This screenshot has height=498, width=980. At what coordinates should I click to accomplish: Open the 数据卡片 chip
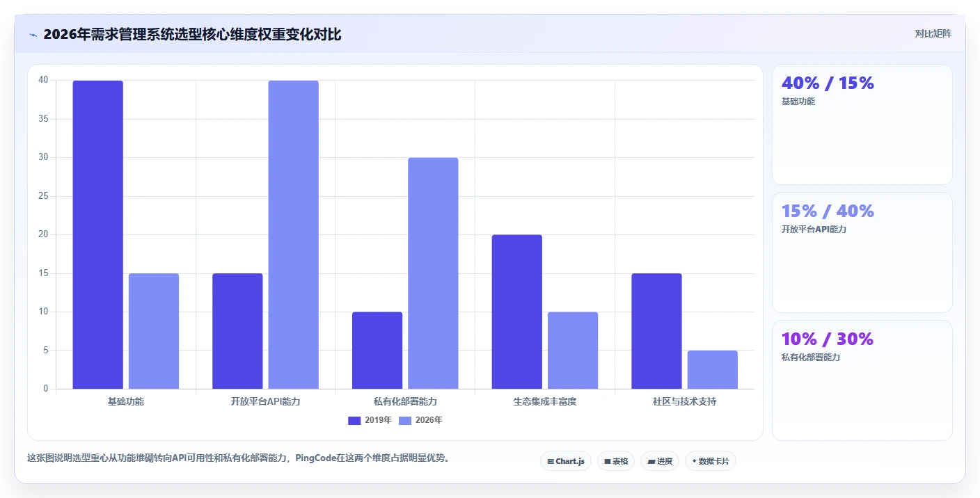711,461
